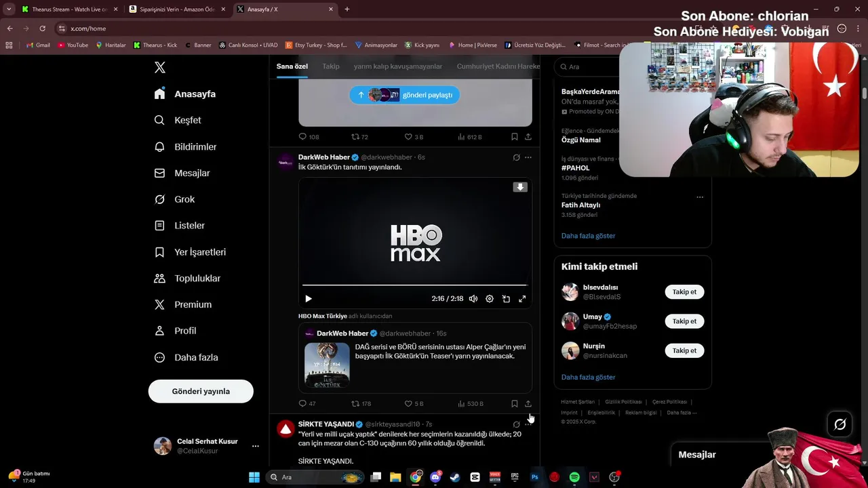Click the video progress bar

tap(414, 285)
